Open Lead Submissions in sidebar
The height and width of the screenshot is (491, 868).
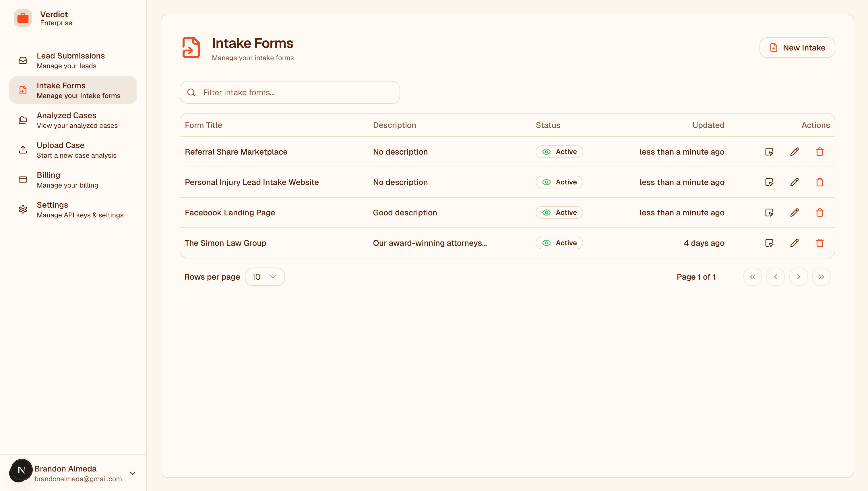tap(73, 60)
